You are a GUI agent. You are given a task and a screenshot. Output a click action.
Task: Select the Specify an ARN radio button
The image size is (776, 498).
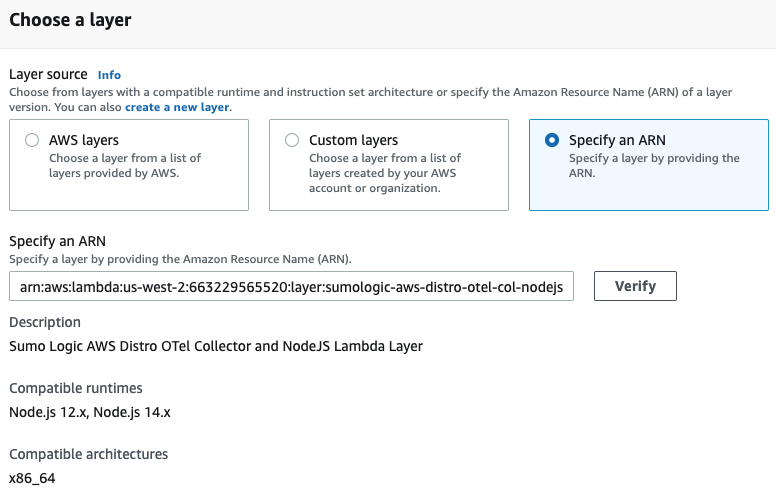pos(552,141)
